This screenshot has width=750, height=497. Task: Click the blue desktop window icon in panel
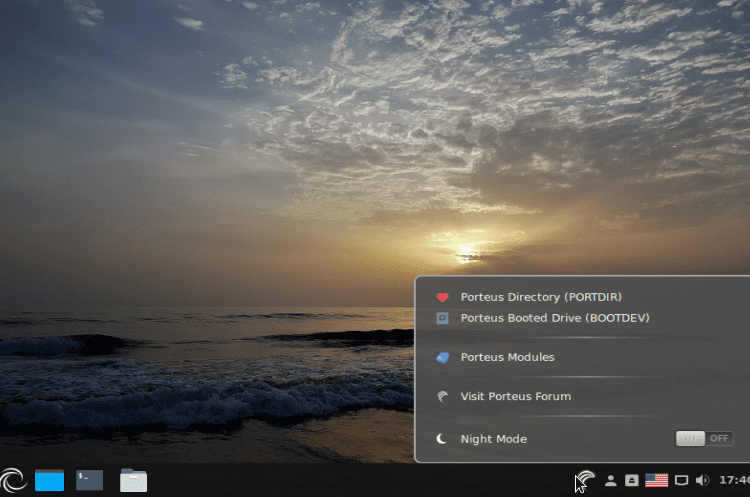(49, 480)
